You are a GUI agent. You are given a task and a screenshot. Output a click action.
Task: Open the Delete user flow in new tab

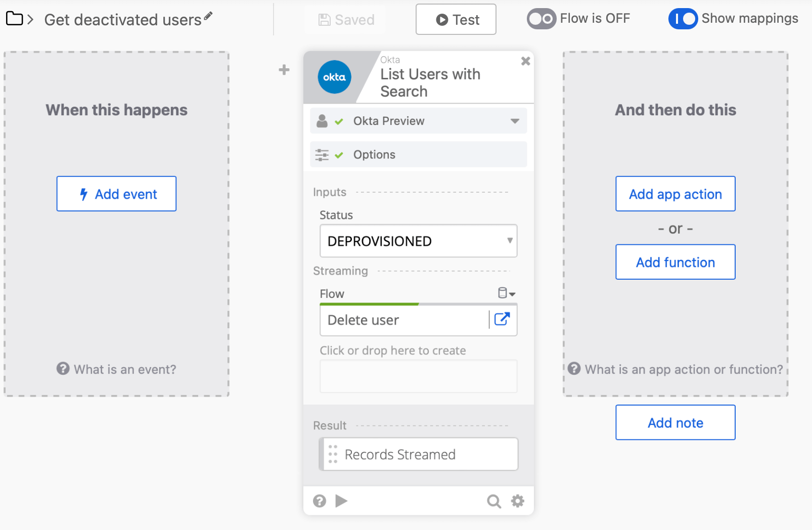point(502,320)
